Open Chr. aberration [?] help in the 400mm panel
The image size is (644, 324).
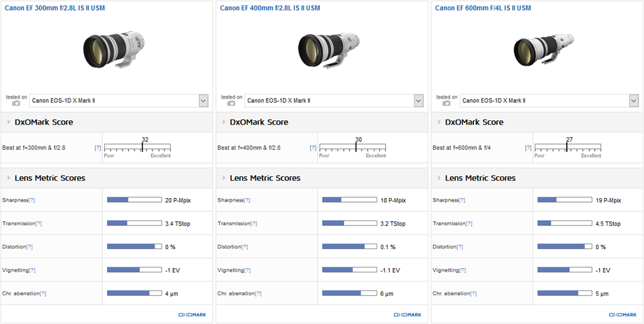click(258, 294)
